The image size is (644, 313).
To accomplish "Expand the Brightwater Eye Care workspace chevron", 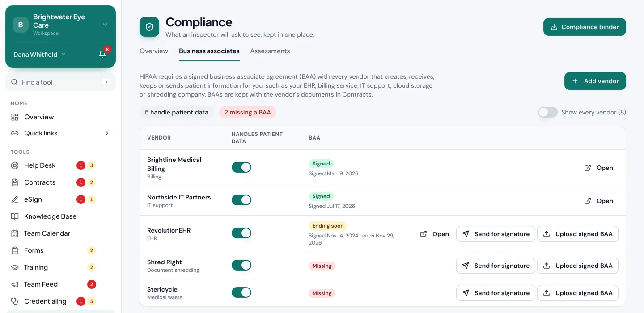I will [105, 25].
